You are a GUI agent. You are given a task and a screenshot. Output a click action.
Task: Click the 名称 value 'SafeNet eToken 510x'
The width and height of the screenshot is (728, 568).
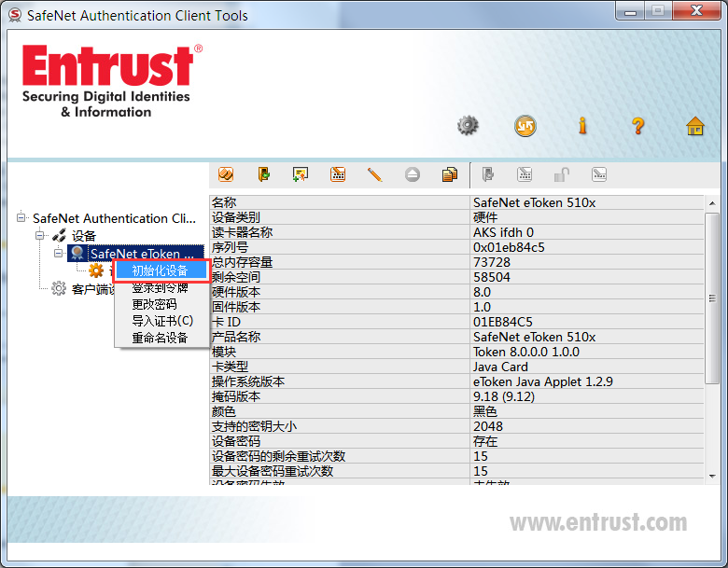[534, 202]
